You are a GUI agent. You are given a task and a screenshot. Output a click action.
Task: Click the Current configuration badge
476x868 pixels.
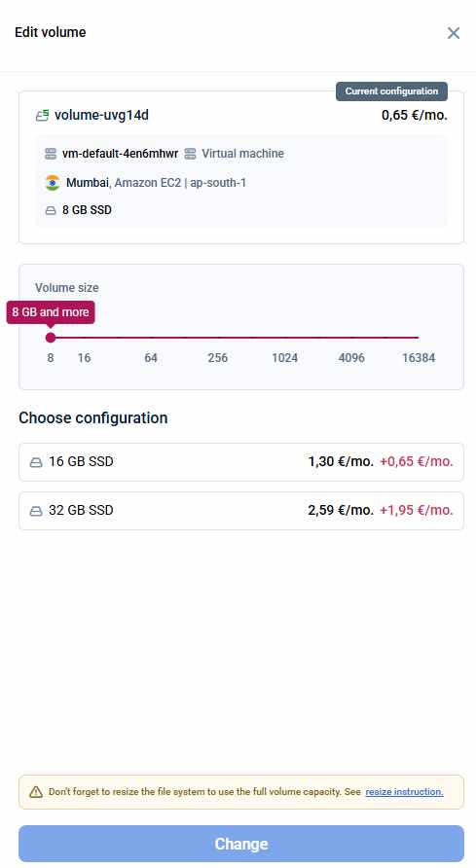tap(392, 91)
